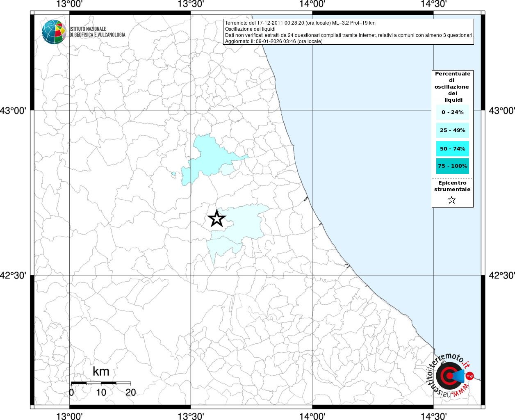The height and width of the screenshot is (420, 515).
Task: Click the star symbol in the legend
Action: (452, 200)
